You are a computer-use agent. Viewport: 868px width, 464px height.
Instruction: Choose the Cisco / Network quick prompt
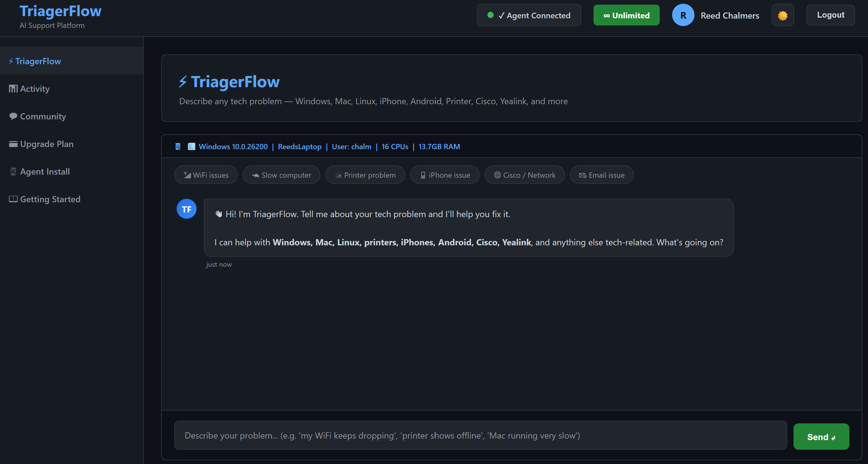(524, 175)
